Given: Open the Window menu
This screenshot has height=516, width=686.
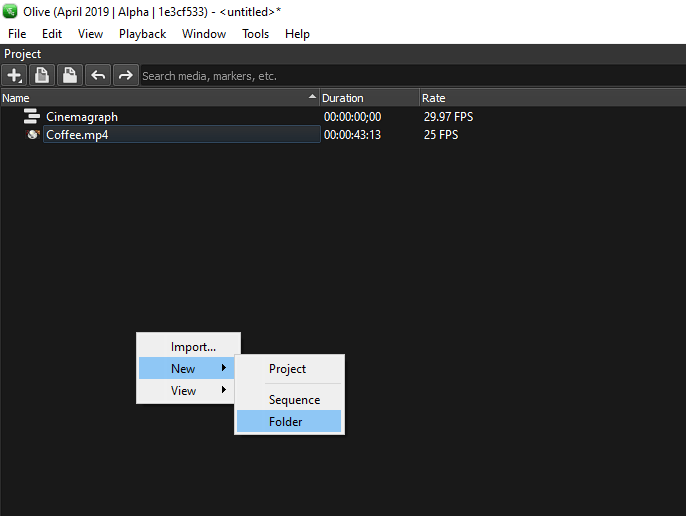Looking at the screenshot, I should click(204, 34).
